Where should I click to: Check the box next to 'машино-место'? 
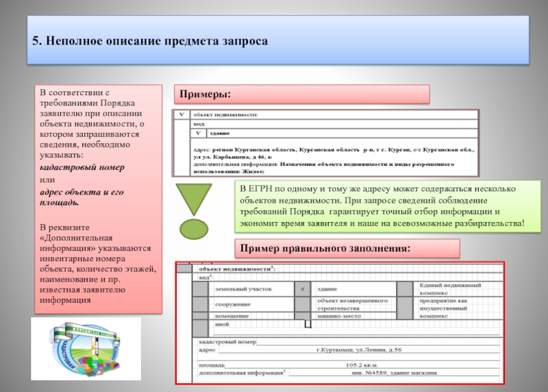(302, 316)
